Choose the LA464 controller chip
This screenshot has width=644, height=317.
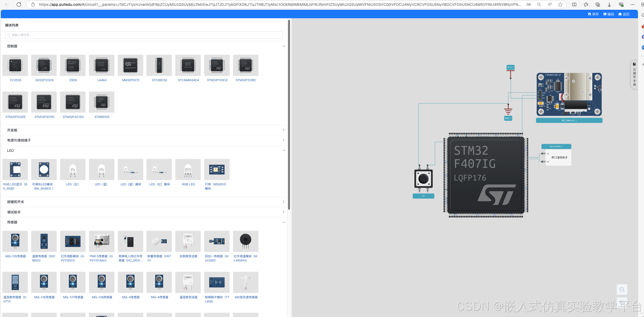click(102, 65)
